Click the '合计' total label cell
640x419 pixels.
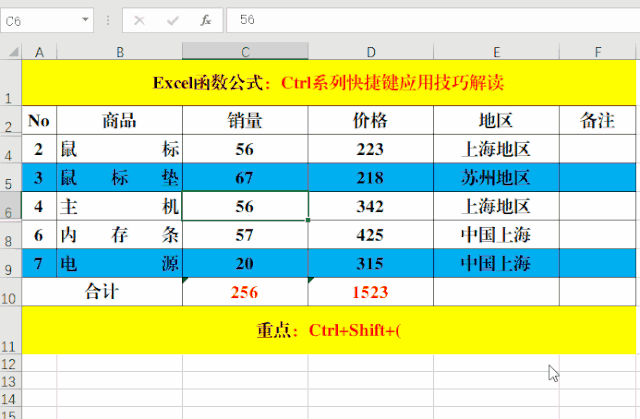pyautogui.click(x=102, y=292)
